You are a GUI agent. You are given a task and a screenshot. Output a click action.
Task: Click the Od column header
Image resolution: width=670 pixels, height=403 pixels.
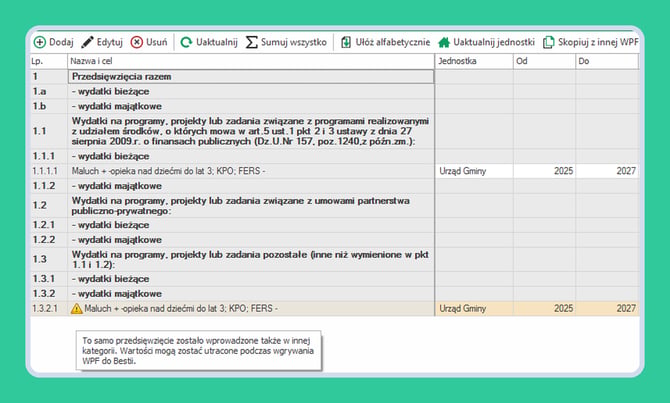pyautogui.click(x=544, y=61)
